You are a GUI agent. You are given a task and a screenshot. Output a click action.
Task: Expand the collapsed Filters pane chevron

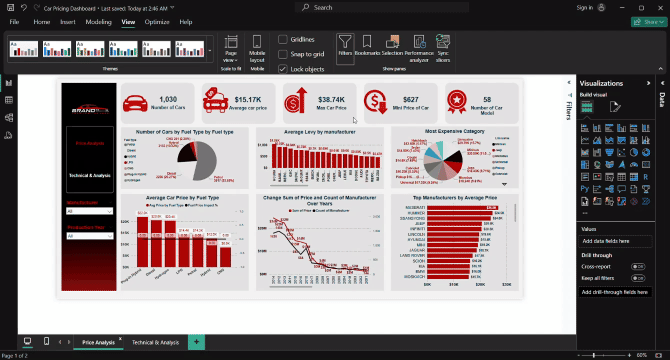pos(569,82)
